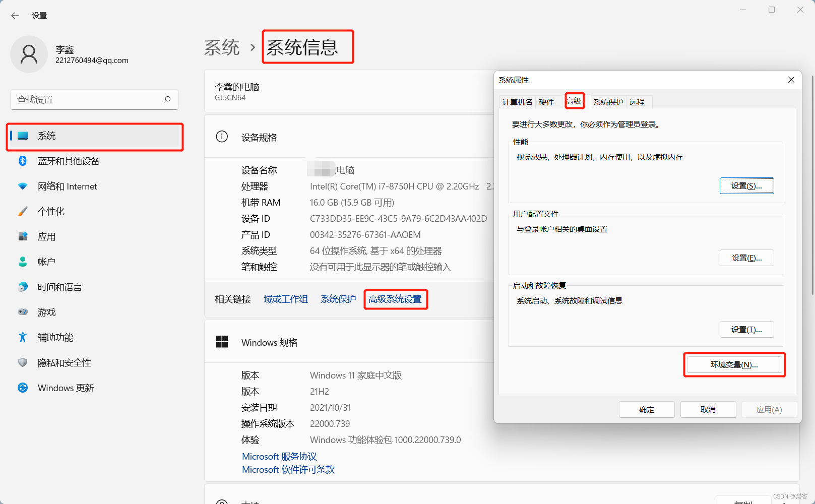Click the account email 2212760494@qq.com
The width and height of the screenshot is (815, 504).
[x=92, y=60]
